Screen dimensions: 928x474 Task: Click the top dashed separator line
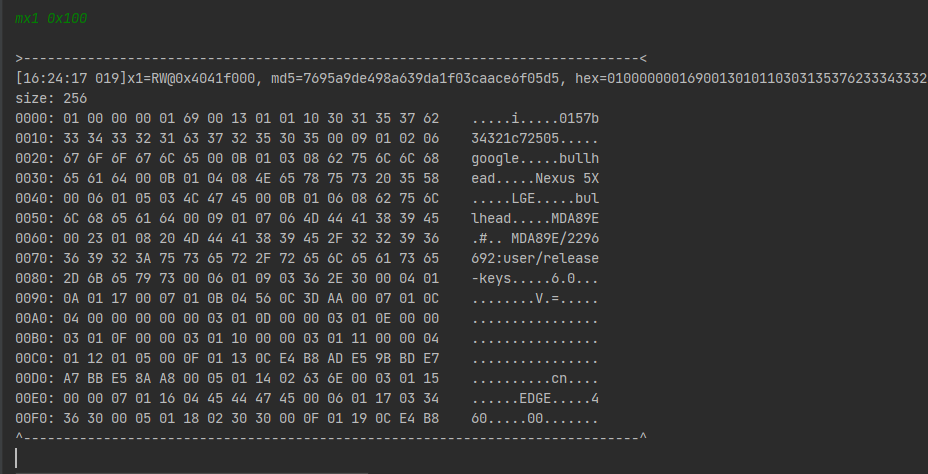coord(330,58)
